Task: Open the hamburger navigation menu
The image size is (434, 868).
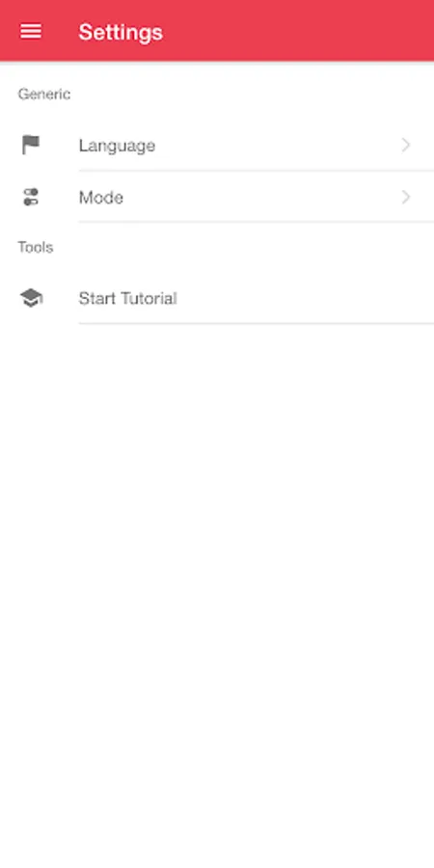Action: (x=31, y=32)
